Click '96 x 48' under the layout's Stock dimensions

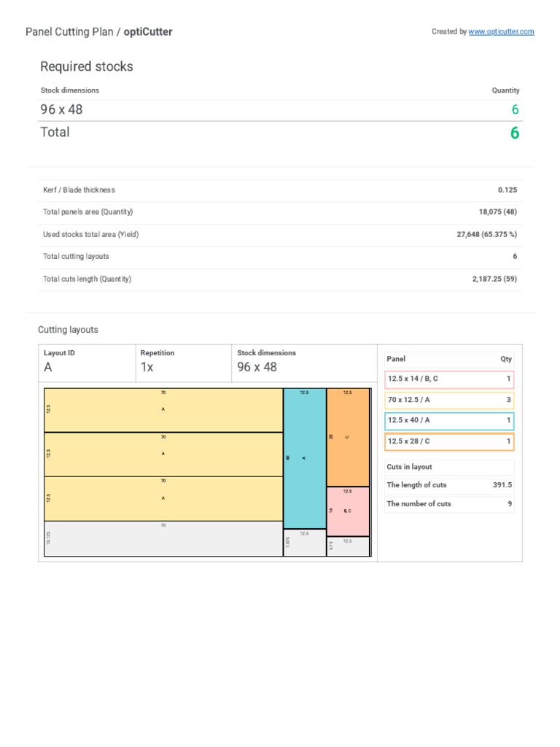(257, 368)
